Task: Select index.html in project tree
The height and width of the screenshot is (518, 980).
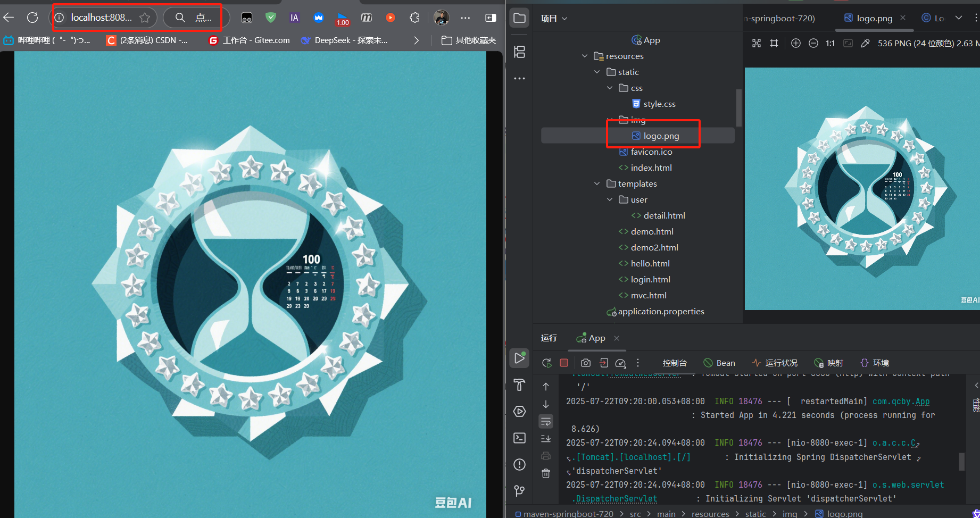Action: pos(645,168)
